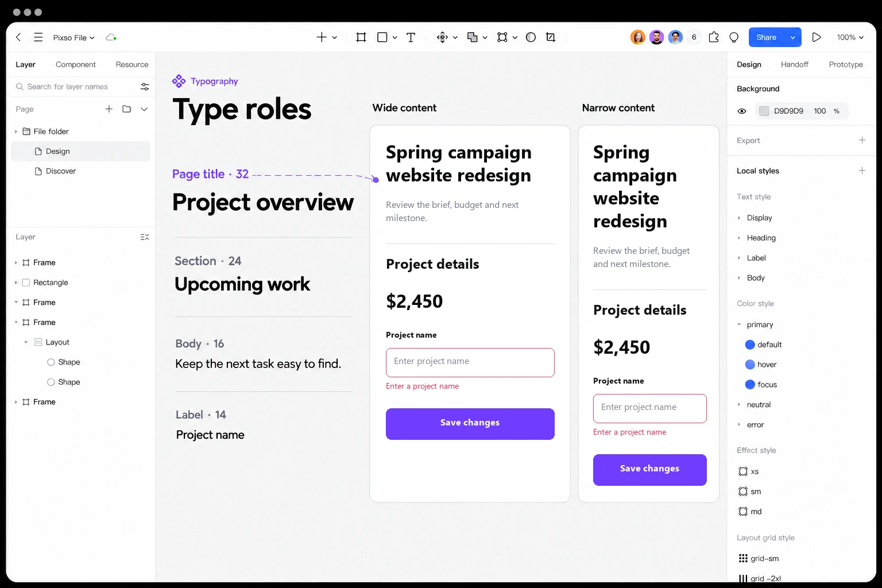Switch to the Resource tab
Viewport: 882px width, 588px height.
click(132, 64)
